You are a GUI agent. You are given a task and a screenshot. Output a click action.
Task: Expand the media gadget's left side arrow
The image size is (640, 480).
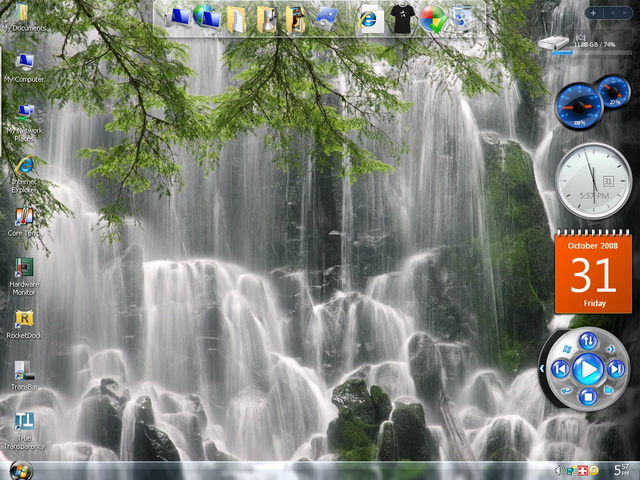(x=542, y=369)
